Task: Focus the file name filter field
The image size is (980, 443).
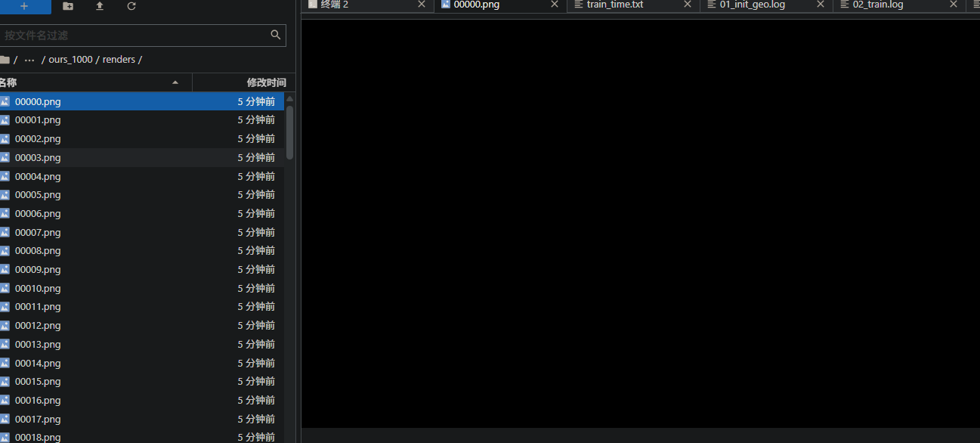Action: click(143, 35)
